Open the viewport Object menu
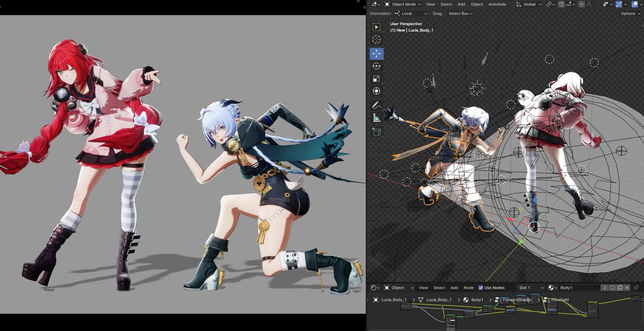Screen dimensions: 644x331 (477, 4)
